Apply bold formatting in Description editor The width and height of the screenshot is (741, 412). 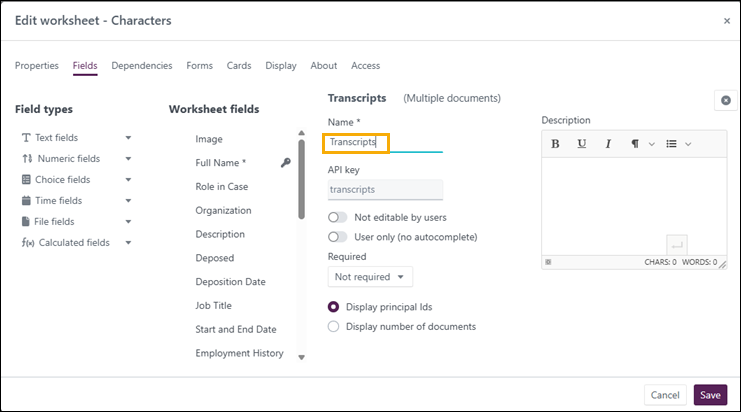pyautogui.click(x=555, y=144)
